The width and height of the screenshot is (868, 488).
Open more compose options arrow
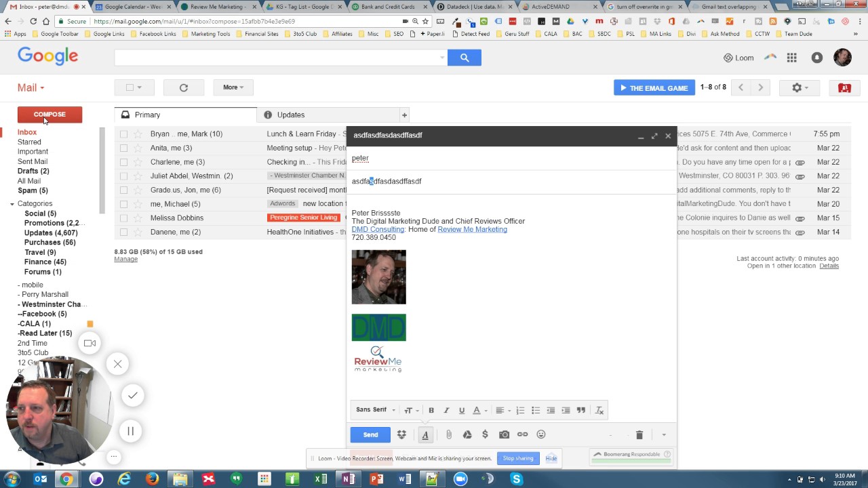(x=664, y=435)
